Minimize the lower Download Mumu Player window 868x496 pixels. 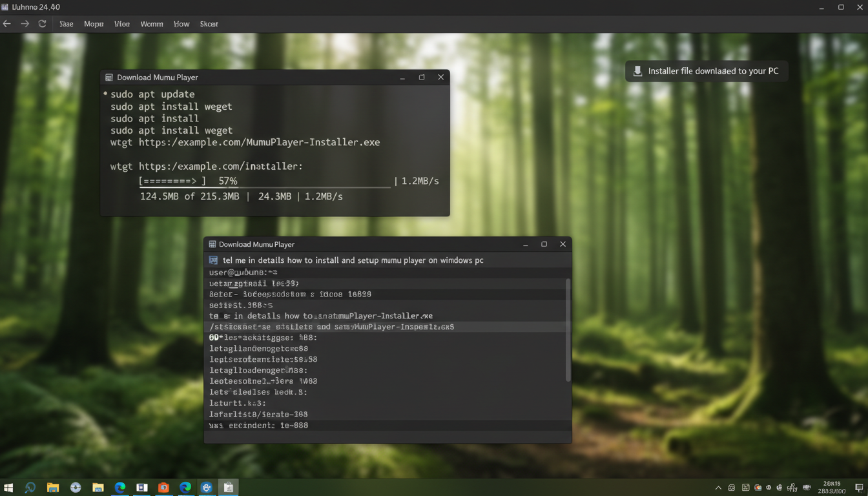click(x=526, y=244)
